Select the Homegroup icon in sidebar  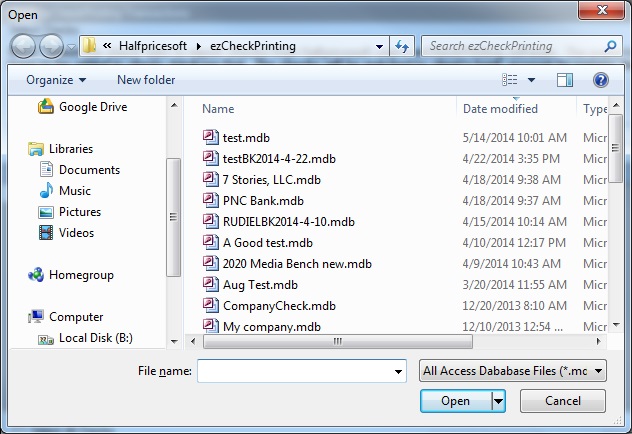(36, 275)
